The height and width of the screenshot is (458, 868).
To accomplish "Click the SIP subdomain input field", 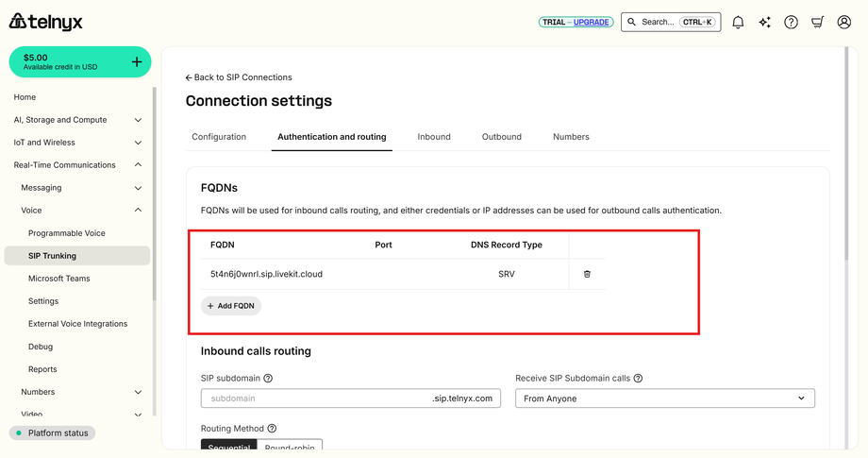I will coord(316,399).
